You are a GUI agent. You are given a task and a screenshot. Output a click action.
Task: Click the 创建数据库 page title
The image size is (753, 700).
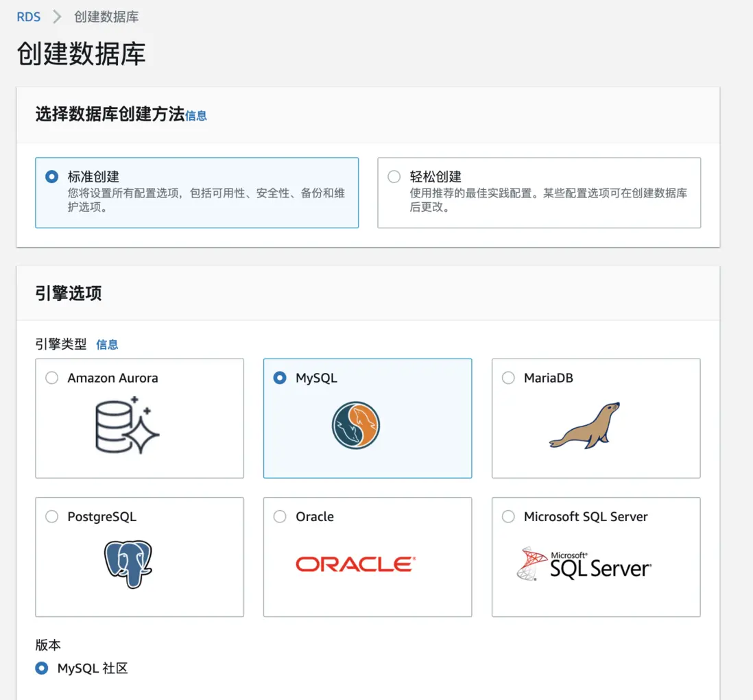pos(81,53)
